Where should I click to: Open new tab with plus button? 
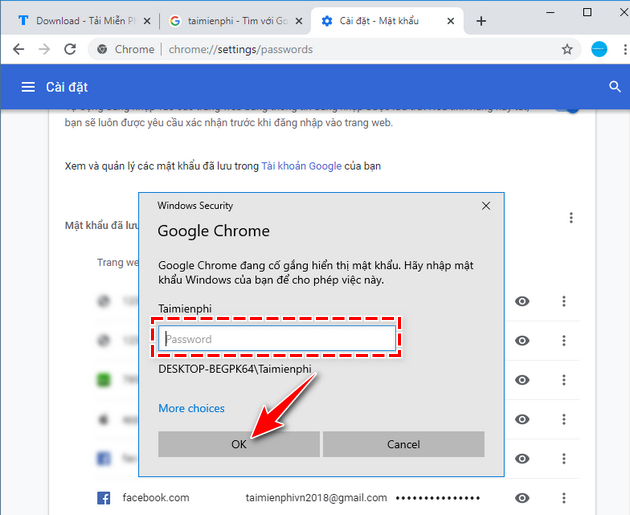481,21
